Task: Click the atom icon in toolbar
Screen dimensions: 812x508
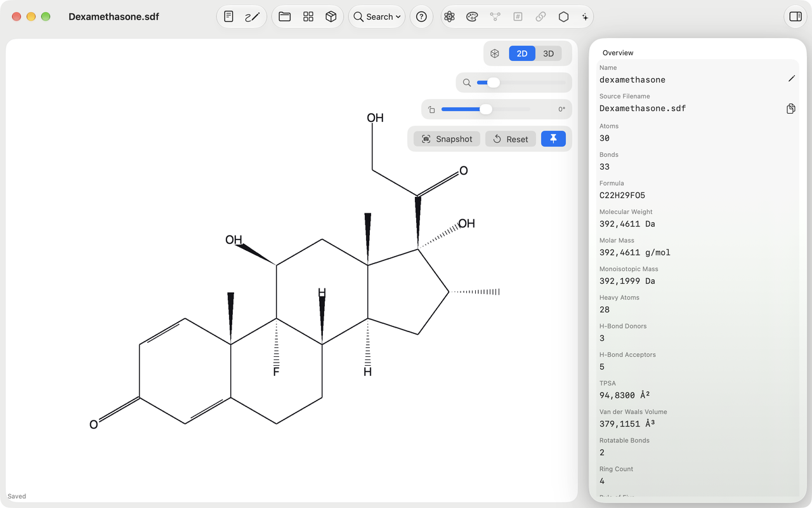Action: click(x=449, y=17)
